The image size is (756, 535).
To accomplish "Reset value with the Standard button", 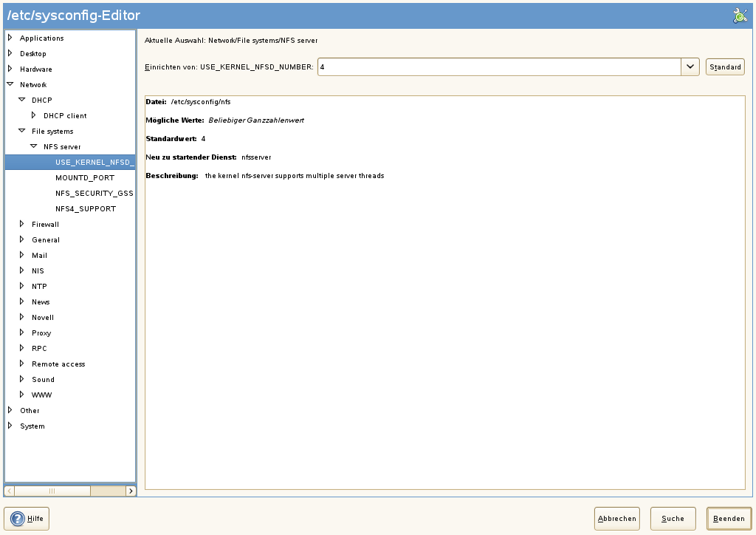I will pos(725,67).
